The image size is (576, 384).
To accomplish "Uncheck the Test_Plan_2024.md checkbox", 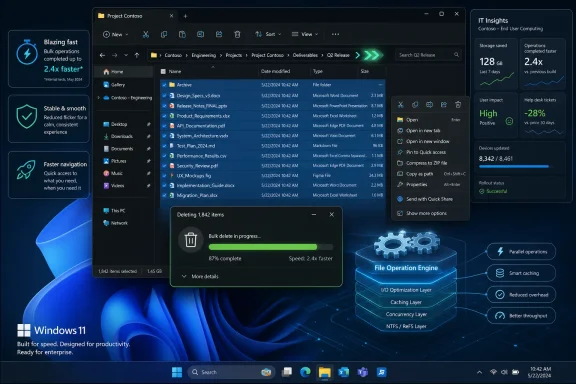I will [x=164, y=146].
